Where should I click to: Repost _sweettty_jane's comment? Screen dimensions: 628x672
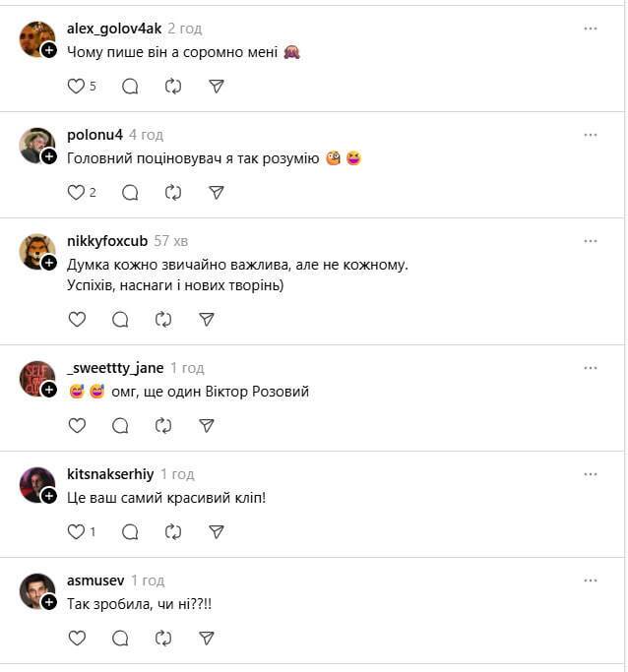(163, 425)
